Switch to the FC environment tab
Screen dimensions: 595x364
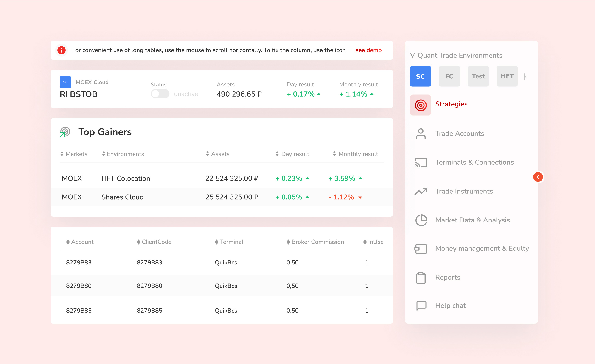coord(449,76)
